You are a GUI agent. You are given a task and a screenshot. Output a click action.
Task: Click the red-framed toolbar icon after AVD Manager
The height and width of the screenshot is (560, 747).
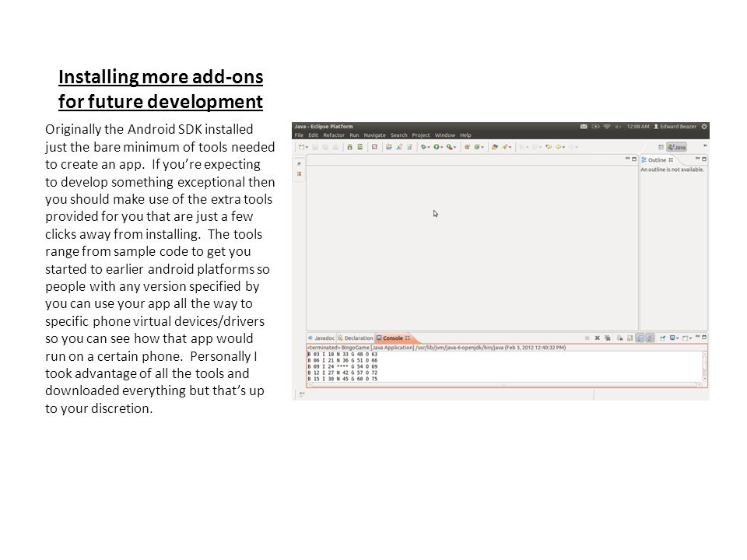(374, 147)
